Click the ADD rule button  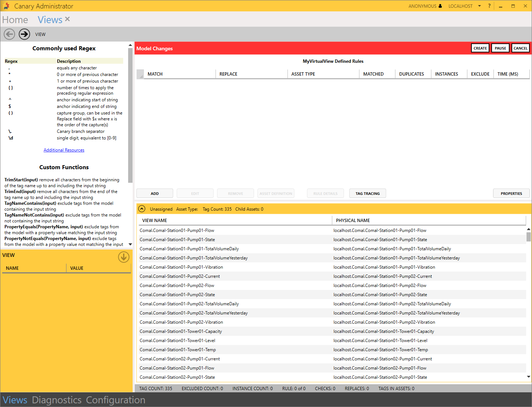point(155,193)
